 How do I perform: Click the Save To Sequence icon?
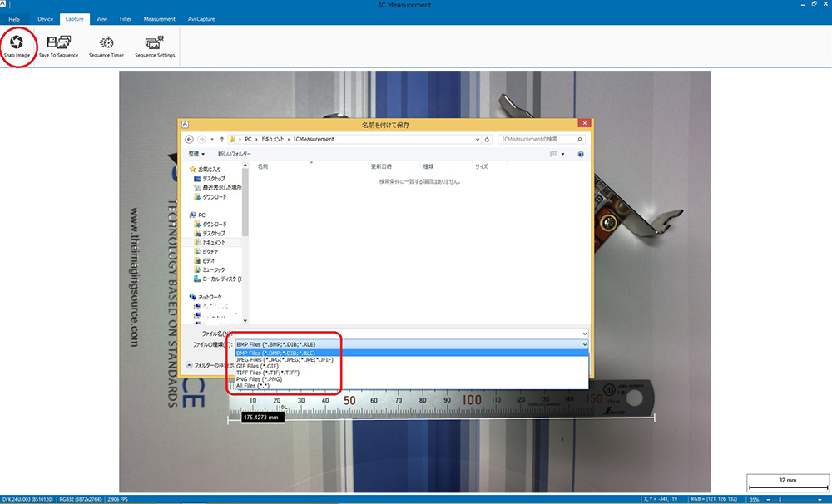point(58,42)
